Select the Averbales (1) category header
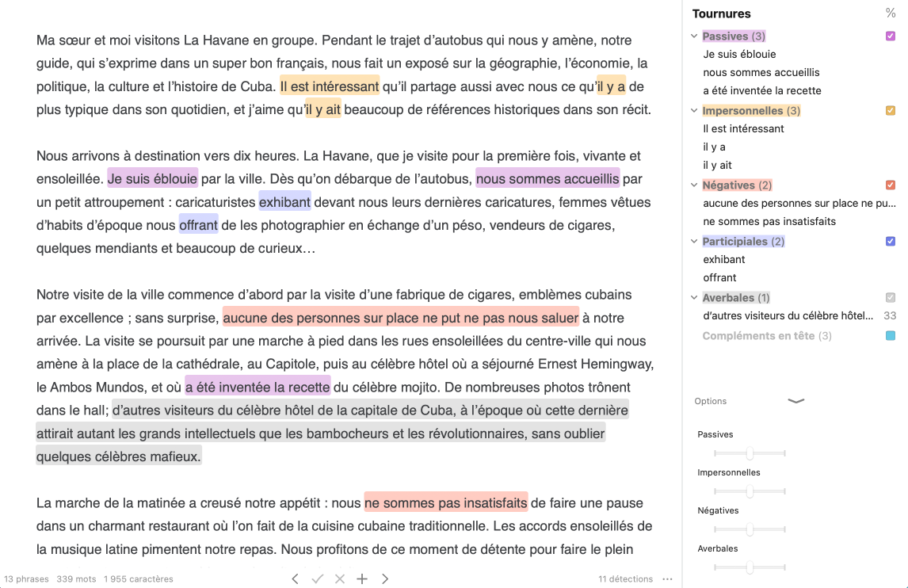The image size is (908, 588). [x=736, y=298]
